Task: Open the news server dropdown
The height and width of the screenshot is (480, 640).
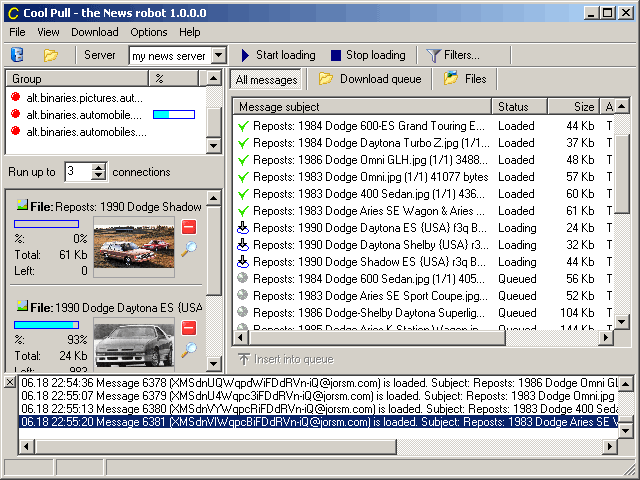Action: click(219, 55)
